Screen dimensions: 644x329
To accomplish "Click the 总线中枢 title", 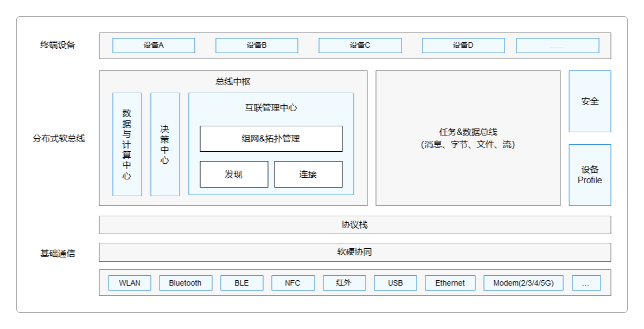I will (233, 82).
